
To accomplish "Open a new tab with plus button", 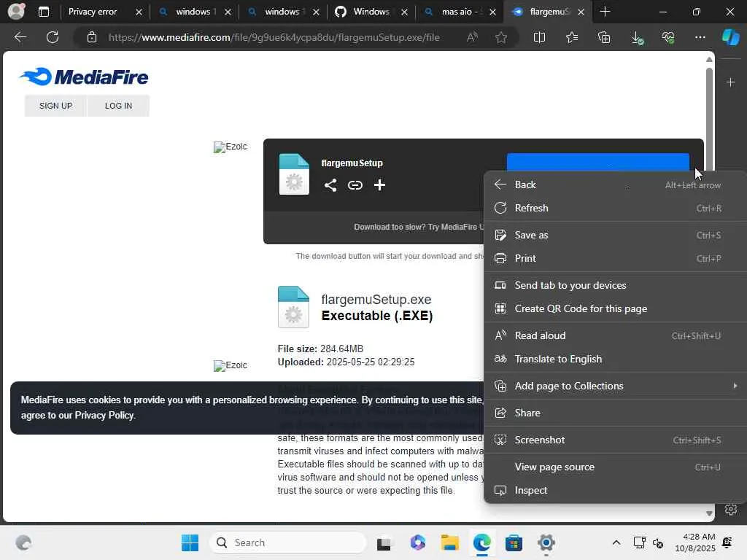I will (605, 12).
